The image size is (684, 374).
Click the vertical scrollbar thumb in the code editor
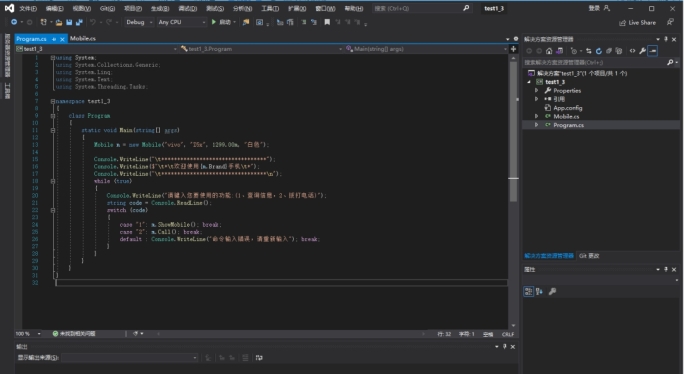tap(513, 132)
